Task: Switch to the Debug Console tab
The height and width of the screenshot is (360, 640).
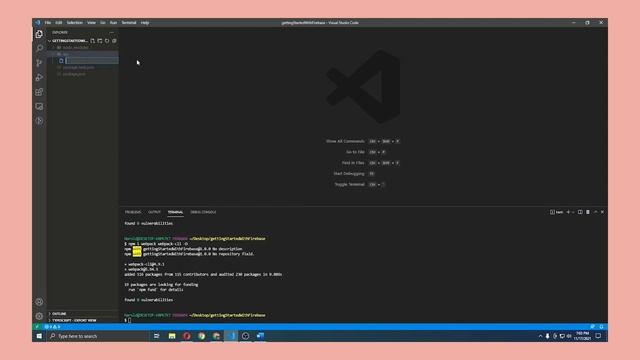Action: click(203, 212)
